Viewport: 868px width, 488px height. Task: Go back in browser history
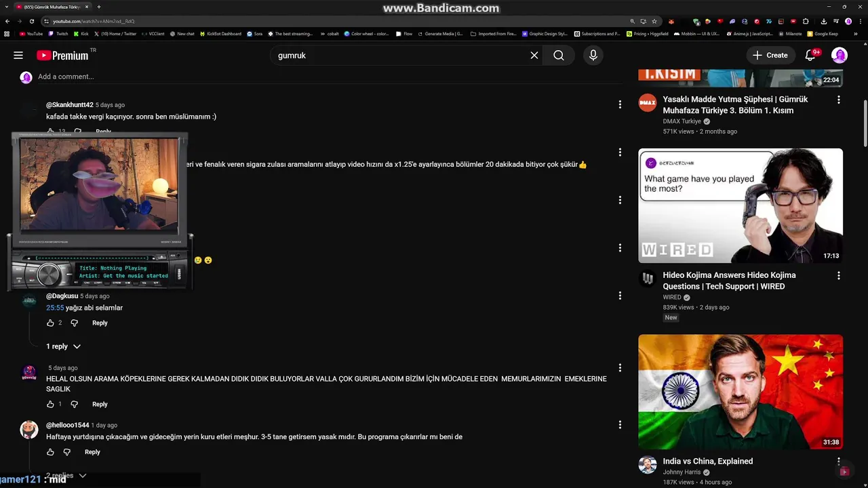click(x=7, y=21)
